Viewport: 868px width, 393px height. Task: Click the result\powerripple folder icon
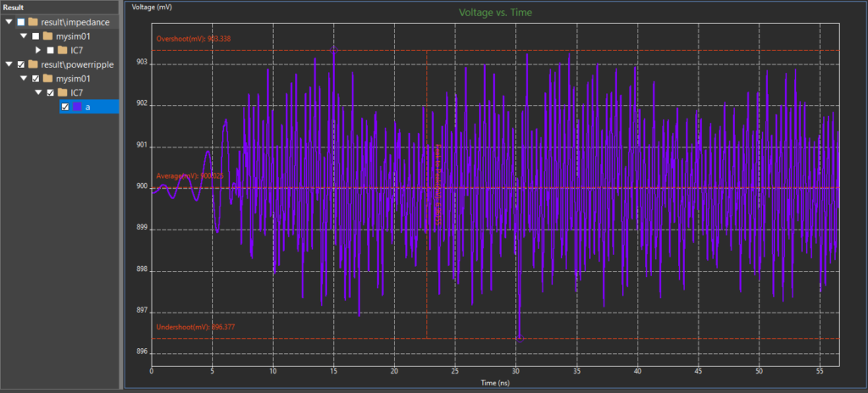(x=32, y=64)
